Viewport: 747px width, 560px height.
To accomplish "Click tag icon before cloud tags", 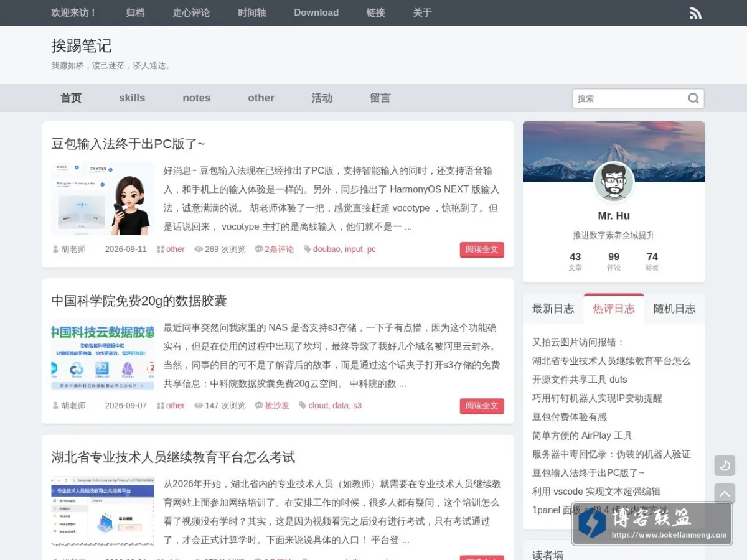I will coord(303,406).
